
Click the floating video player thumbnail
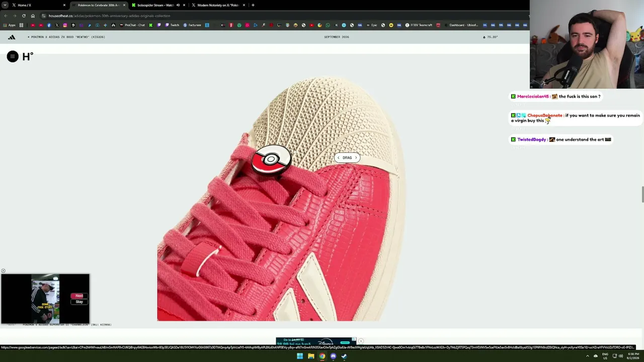point(45,299)
